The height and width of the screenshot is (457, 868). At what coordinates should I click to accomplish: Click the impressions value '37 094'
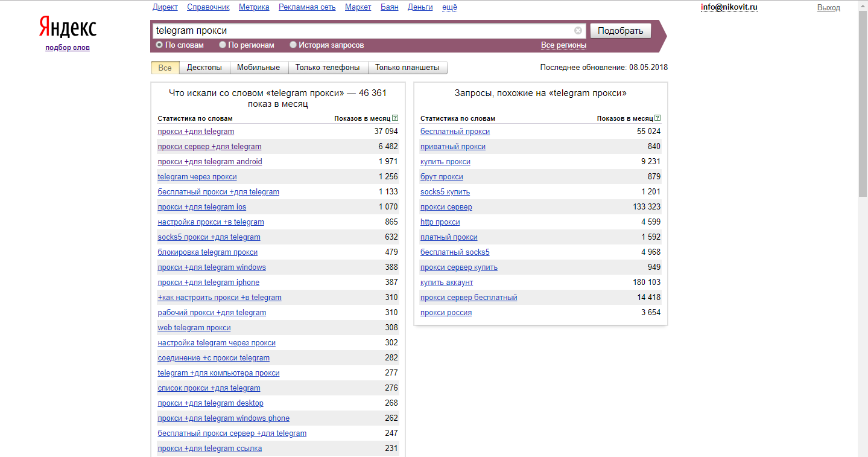pyautogui.click(x=386, y=132)
